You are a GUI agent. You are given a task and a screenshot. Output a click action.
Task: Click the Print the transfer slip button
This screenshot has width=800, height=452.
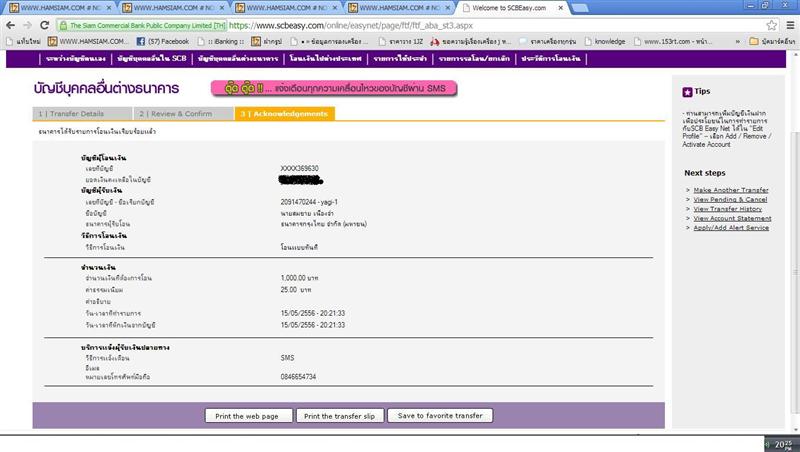click(x=340, y=416)
